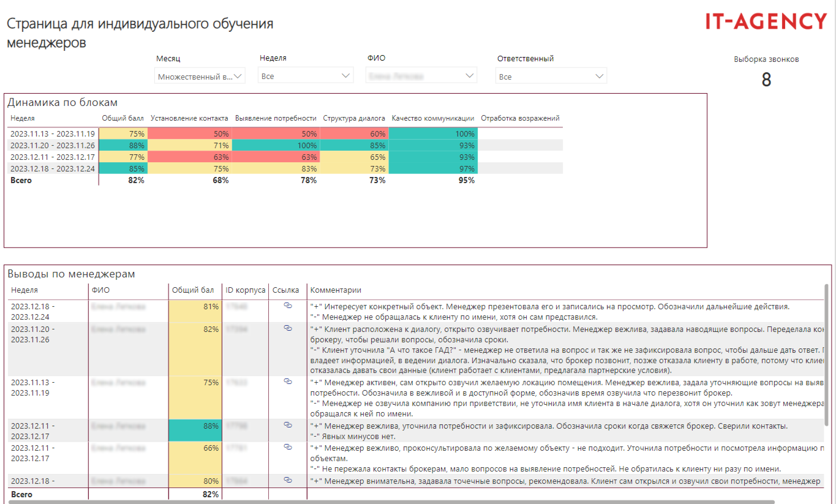
Task: Open the link icon in the 66% row
Action: click(x=288, y=447)
